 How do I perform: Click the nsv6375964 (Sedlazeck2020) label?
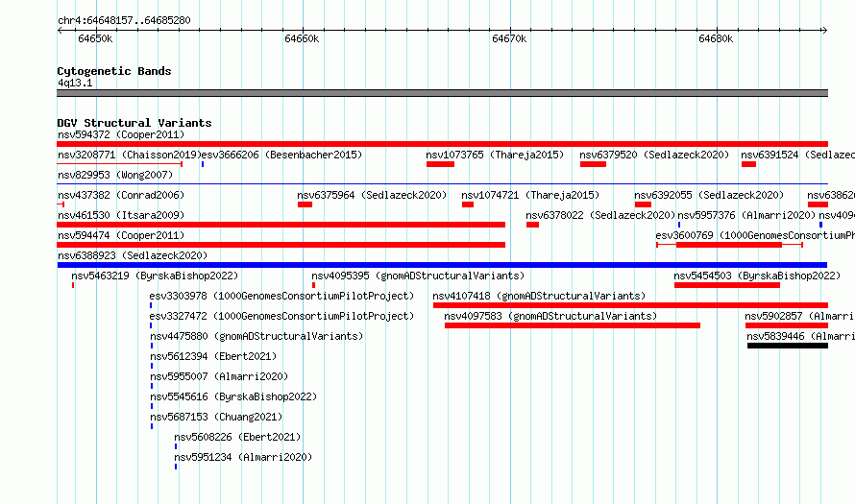372,195
